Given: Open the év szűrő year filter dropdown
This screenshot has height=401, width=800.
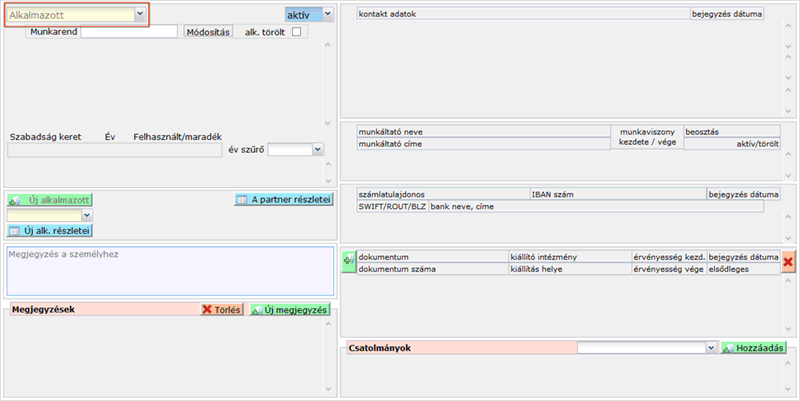Looking at the screenshot, I should 318,149.
